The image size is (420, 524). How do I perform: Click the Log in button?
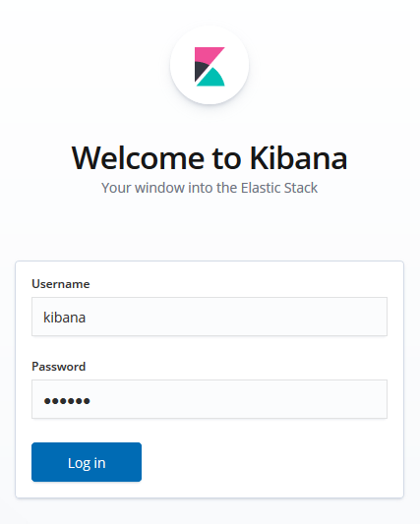click(87, 462)
